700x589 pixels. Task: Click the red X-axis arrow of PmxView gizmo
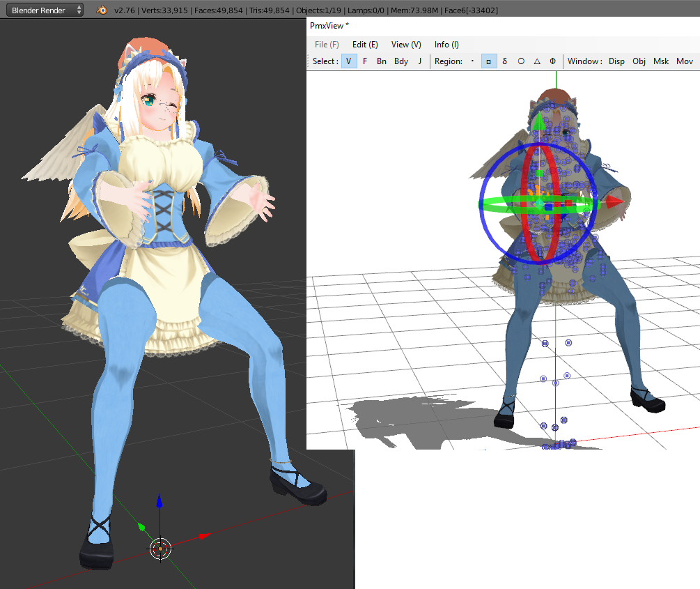point(615,202)
